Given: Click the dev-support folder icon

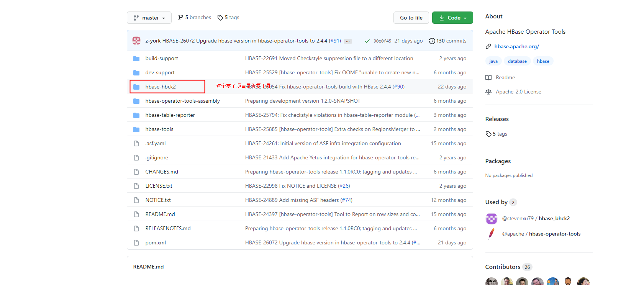Looking at the screenshot, I should pos(136,73).
